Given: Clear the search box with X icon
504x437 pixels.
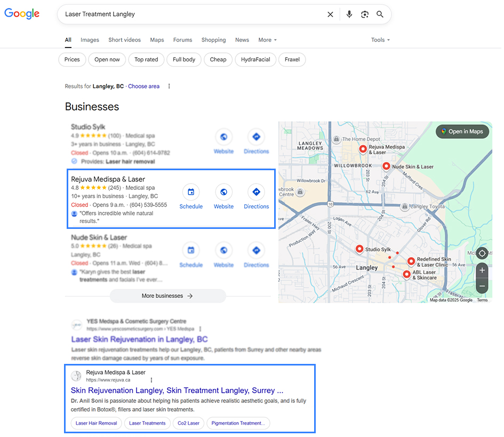Looking at the screenshot, I should coord(330,14).
